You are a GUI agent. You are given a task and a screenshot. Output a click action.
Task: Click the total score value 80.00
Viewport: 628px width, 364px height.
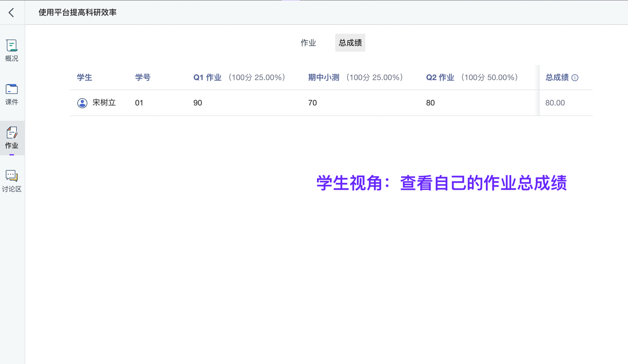pyautogui.click(x=554, y=103)
